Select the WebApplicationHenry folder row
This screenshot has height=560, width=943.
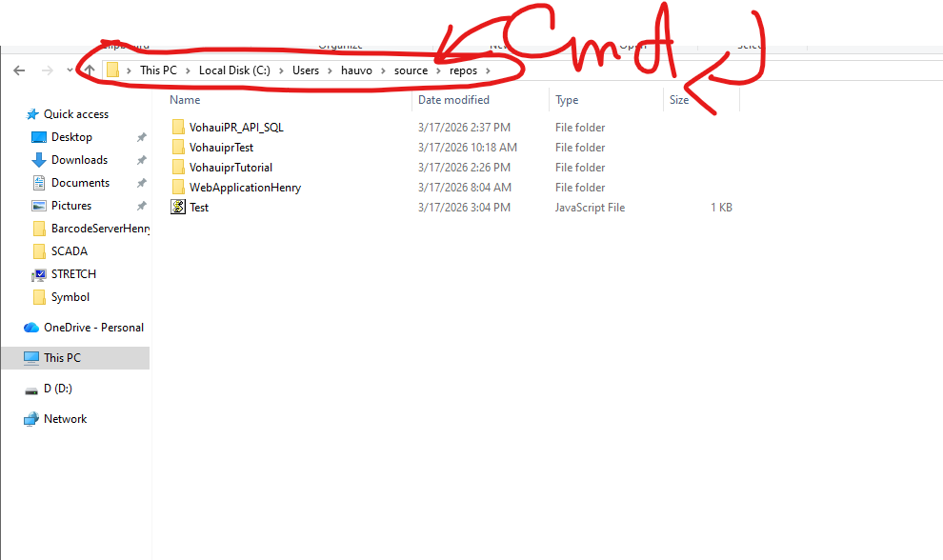[245, 188]
